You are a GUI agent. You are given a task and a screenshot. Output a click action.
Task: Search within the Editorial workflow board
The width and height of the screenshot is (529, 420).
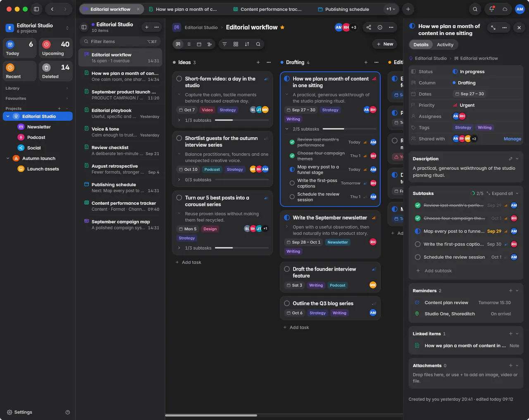(258, 44)
